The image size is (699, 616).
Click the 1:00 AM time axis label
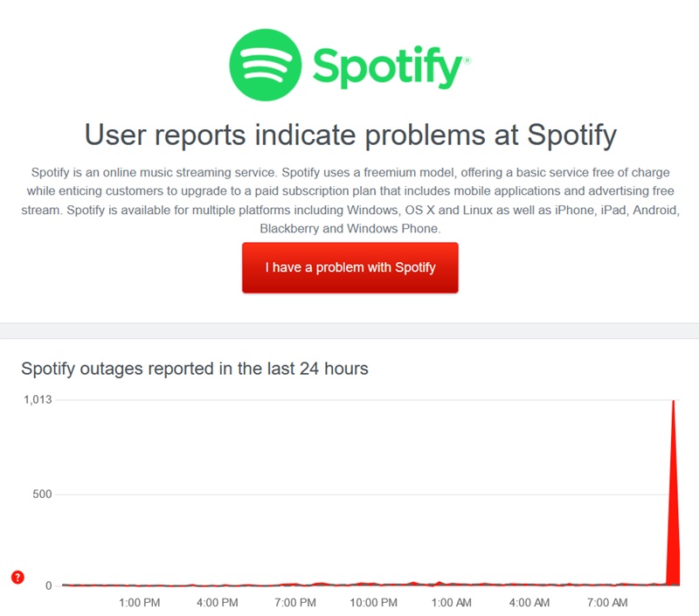pyautogui.click(x=451, y=603)
